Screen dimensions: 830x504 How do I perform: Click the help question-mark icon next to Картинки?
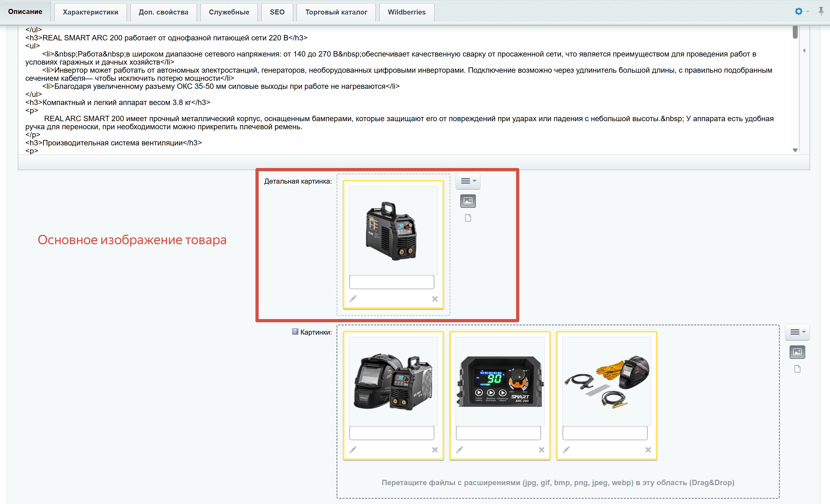tap(295, 332)
